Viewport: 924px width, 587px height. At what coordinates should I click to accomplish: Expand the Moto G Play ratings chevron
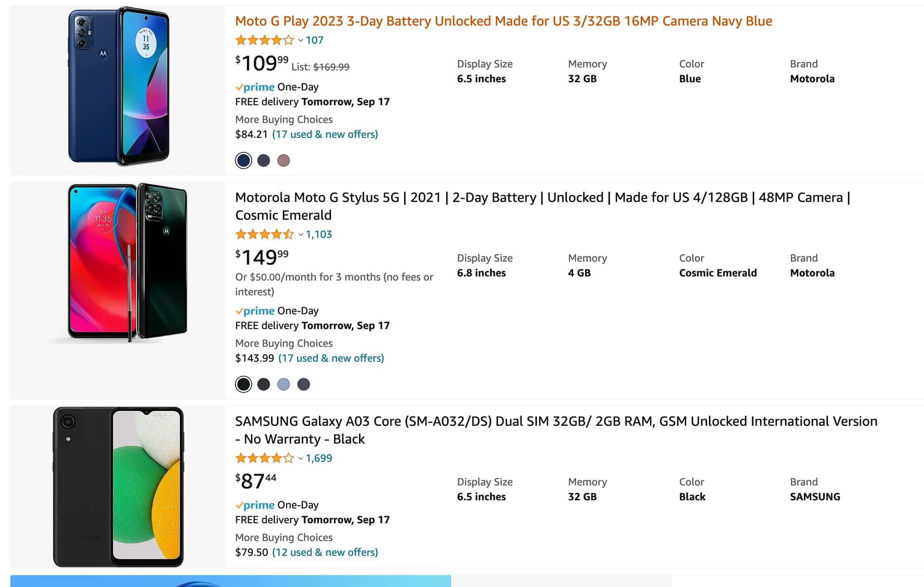pos(300,40)
